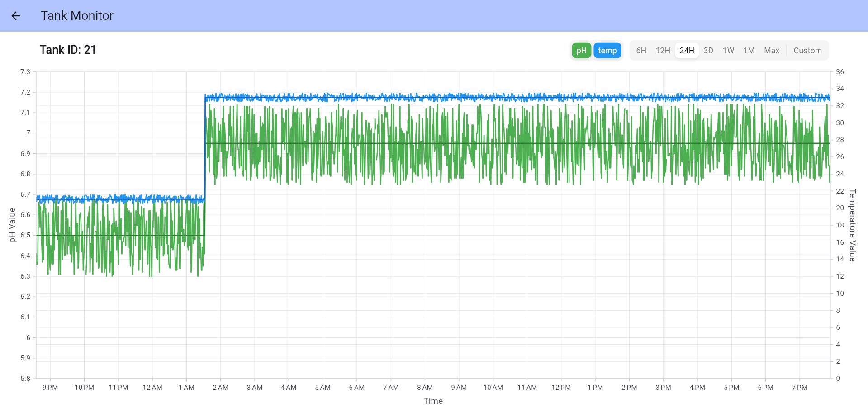Image resolution: width=868 pixels, height=412 pixels.
Task: Click the 12 PM time axis tick
Action: (x=561, y=388)
